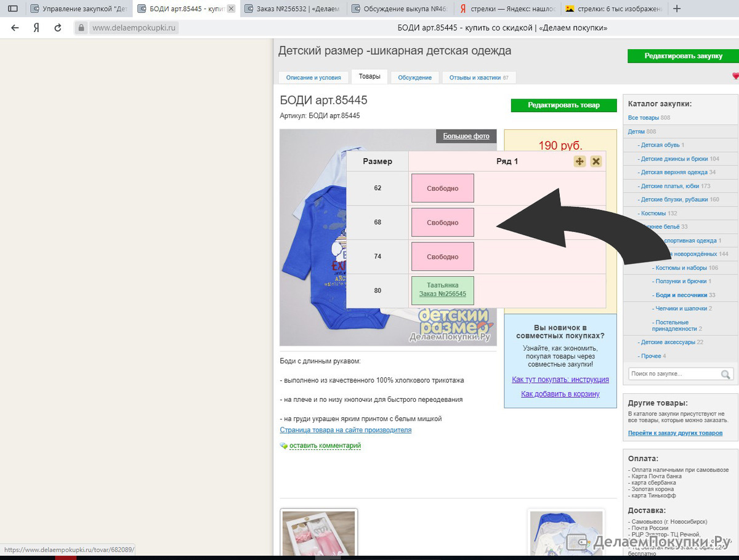This screenshot has width=739, height=560.
Task: Reserve the free slot for size 74
Action: 442,257
